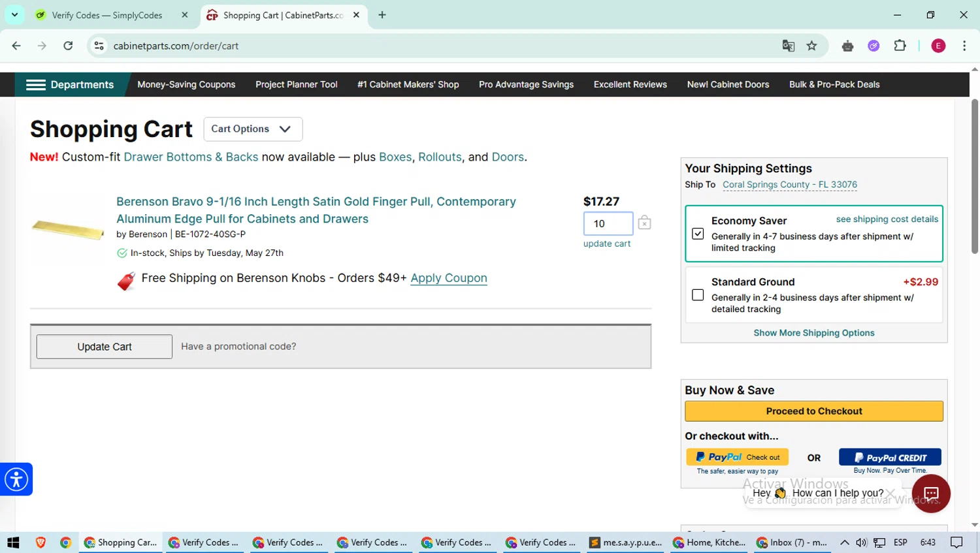Remove item with the trash icon beside the quantity box
Viewport: 980px width, 553px height.
(644, 223)
